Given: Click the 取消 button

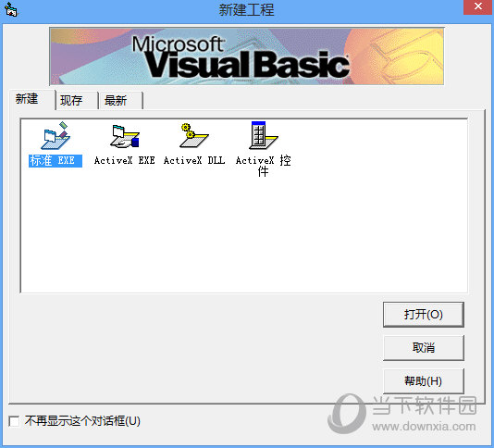Looking at the screenshot, I should pos(424,348).
